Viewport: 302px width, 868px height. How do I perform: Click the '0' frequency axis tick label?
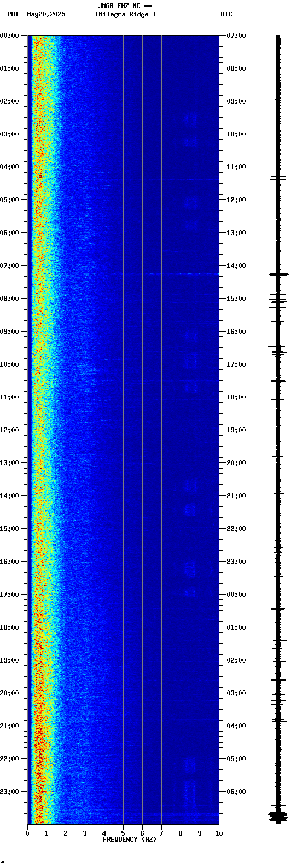[x=27, y=833]
